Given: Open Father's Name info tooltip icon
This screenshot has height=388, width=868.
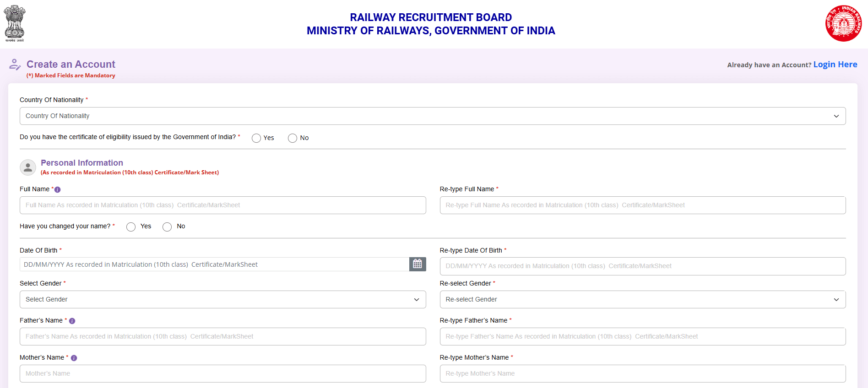Looking at the screenshot, I should pyautogui.click(x=72, y=321).
